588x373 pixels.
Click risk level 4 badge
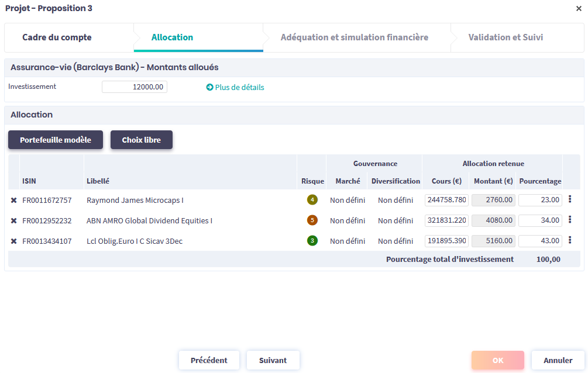[x=312, y=200]
